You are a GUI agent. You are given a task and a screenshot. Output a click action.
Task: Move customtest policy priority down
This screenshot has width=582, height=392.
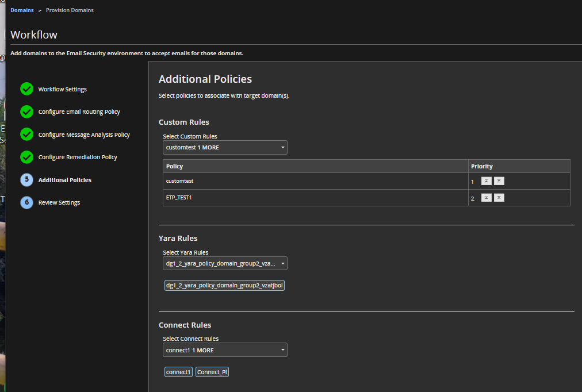499,181
